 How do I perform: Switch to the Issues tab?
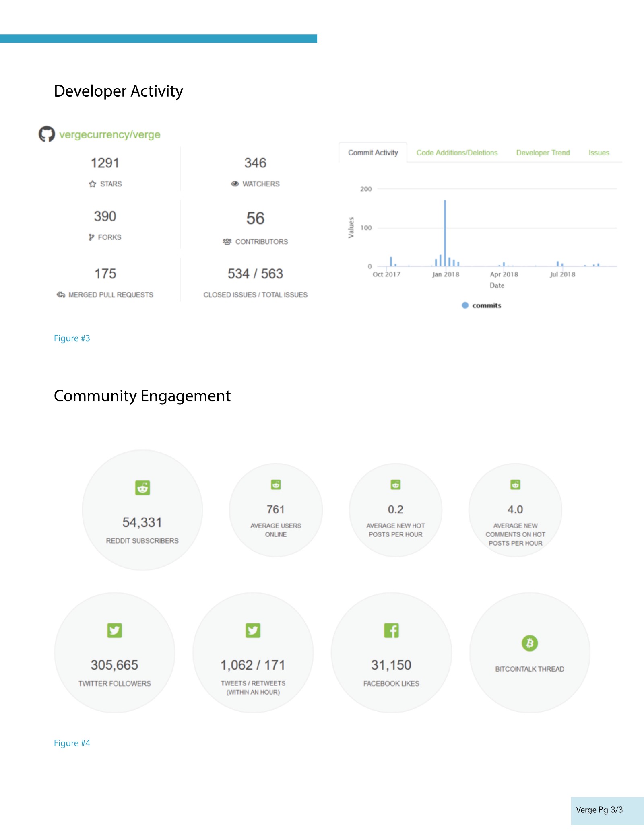[x=599, y=153]
